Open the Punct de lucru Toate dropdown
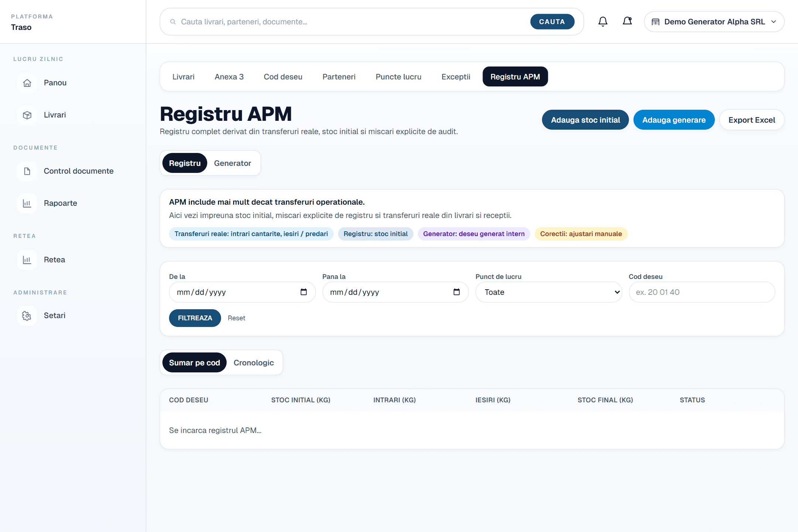798x532 pixels. [x=548, y=292]
